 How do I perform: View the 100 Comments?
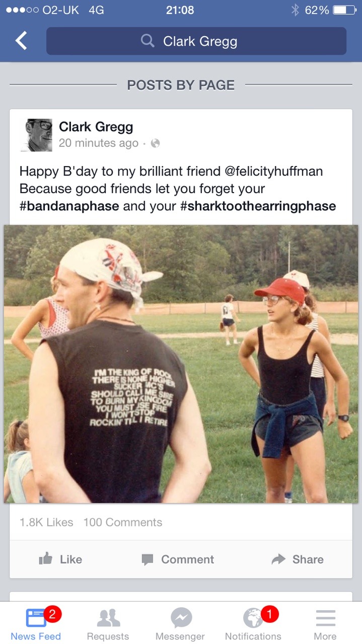(x=123, y=522)
